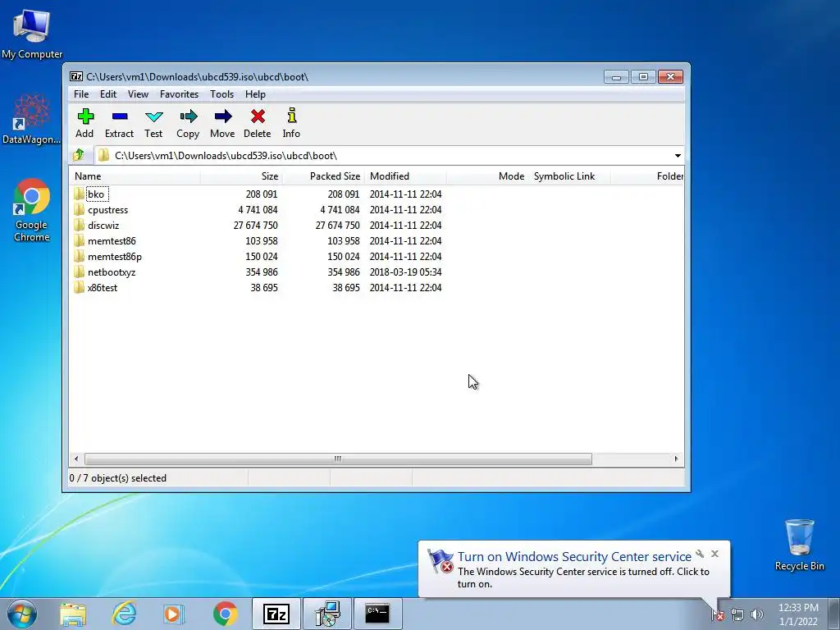Select the netbootxyz folder icon

coord(80,272)
